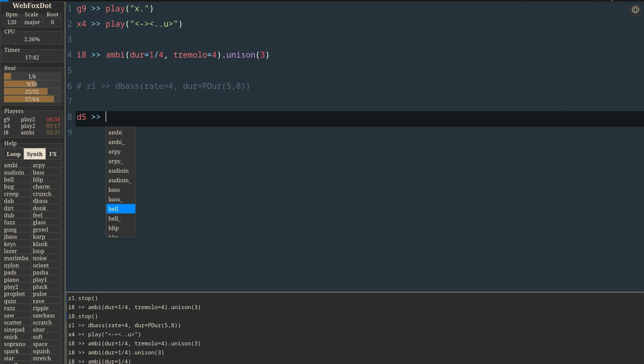
Task: Open help for the "piano" synth
Action: point(12,280)
